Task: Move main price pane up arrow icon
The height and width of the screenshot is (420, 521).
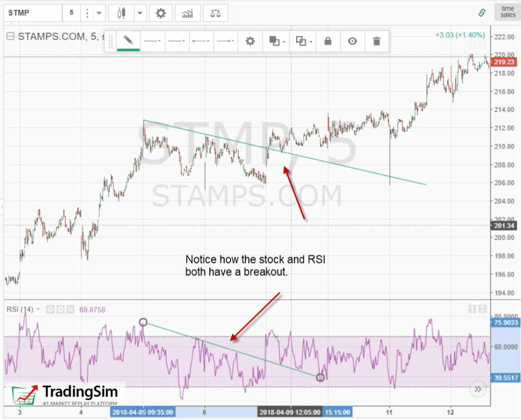Action: 472,45
